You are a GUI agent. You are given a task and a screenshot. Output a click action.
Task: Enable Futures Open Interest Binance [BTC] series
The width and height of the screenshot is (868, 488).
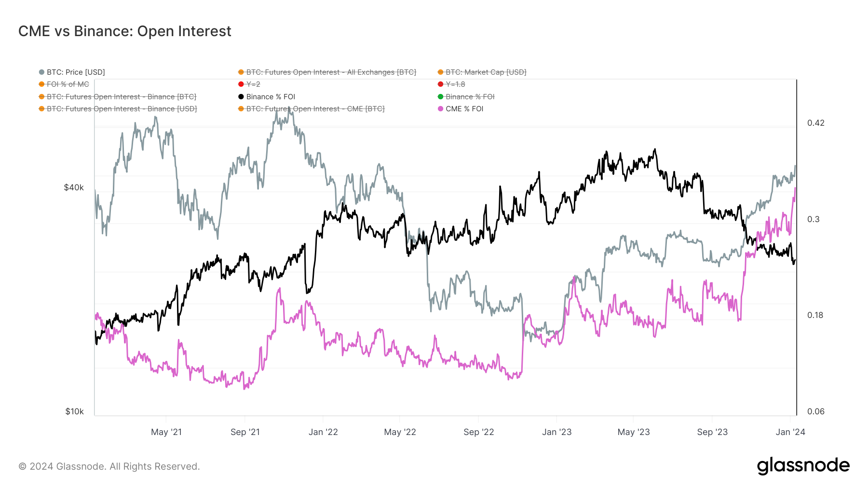tap(121, 97)
